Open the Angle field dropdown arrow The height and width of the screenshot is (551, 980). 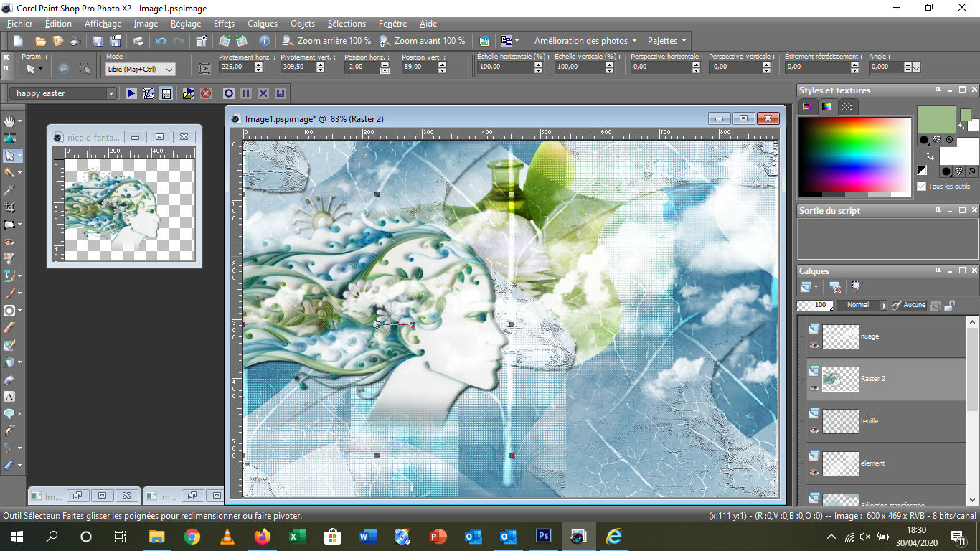[x=916, y=67]
